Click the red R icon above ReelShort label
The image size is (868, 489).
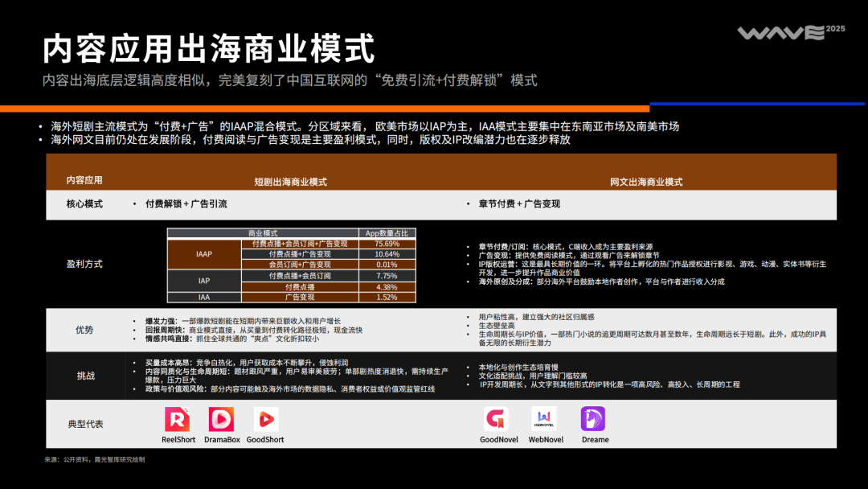click(177, 420)
